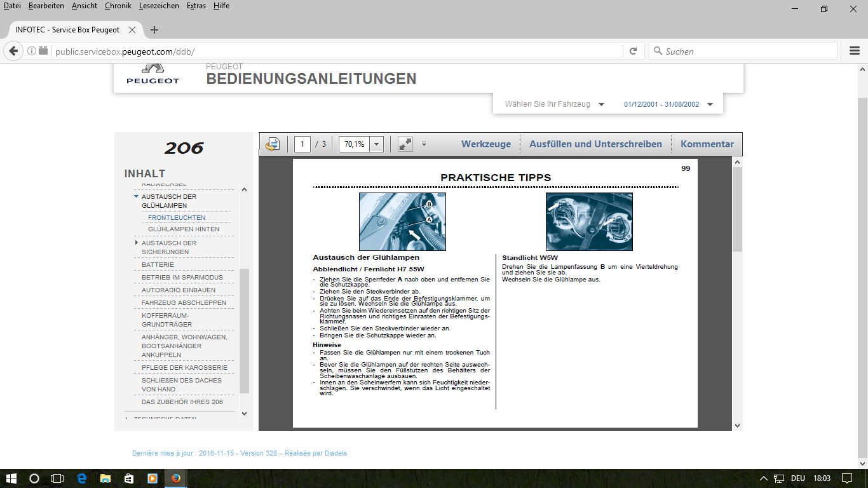Toggle PDF full-screen expand arrows icon

click(x=405, y=144)
